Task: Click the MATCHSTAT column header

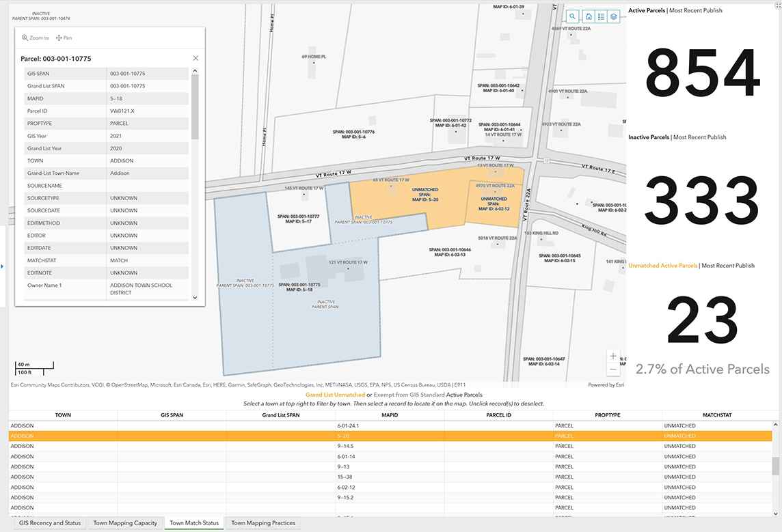Action: click(717, 415)
